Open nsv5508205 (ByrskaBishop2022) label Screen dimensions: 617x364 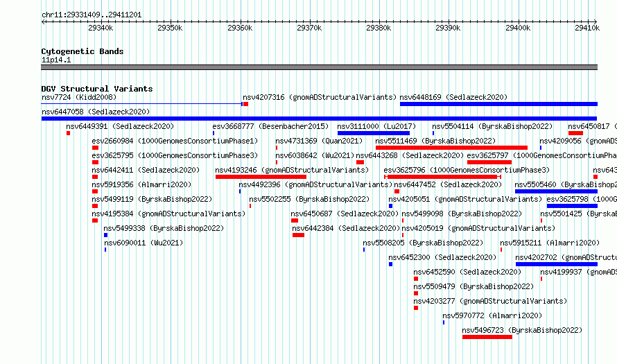[x=423, y=243]
